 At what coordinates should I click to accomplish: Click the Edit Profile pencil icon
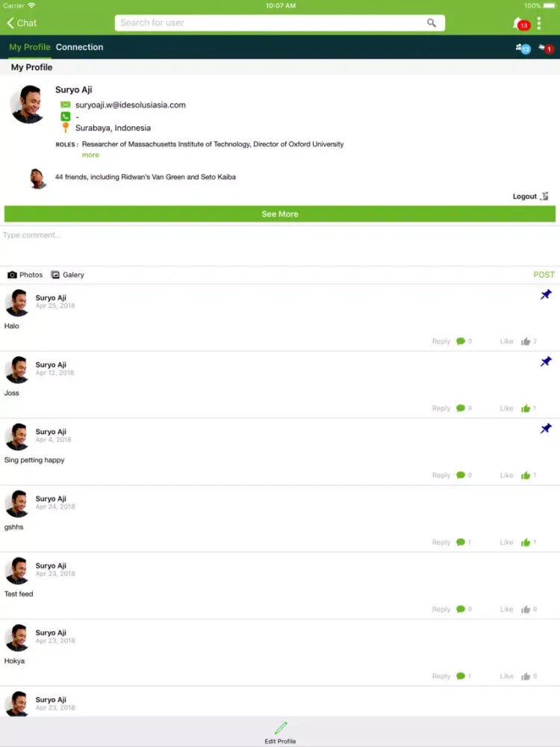pyautogui.click(x=280, y=728)
